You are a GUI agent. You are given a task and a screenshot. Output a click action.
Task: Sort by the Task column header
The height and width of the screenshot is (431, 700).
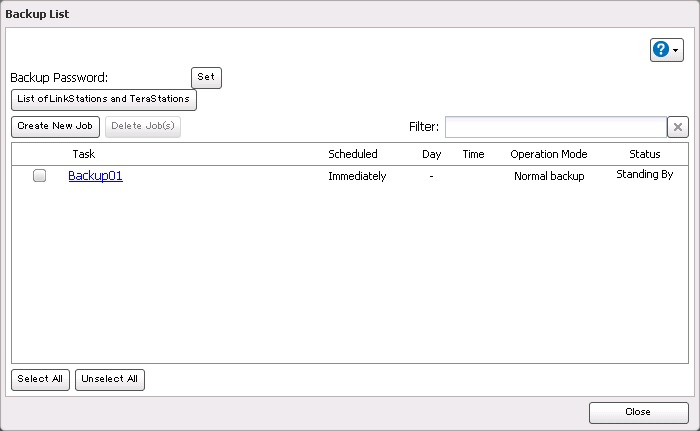click(84, 155)
